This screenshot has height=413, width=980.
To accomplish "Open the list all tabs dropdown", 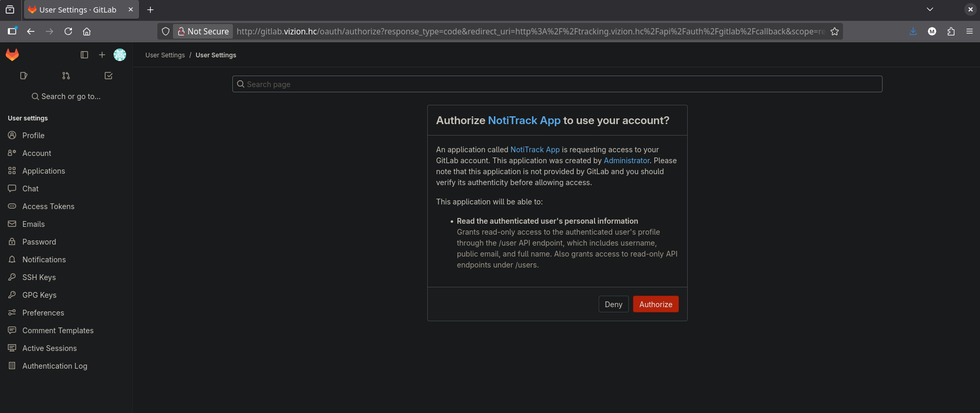I will 930,9.
